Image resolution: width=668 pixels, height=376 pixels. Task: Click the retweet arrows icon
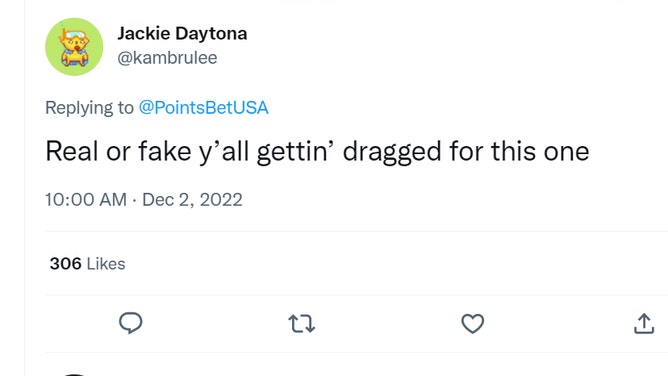pos(302,324)
